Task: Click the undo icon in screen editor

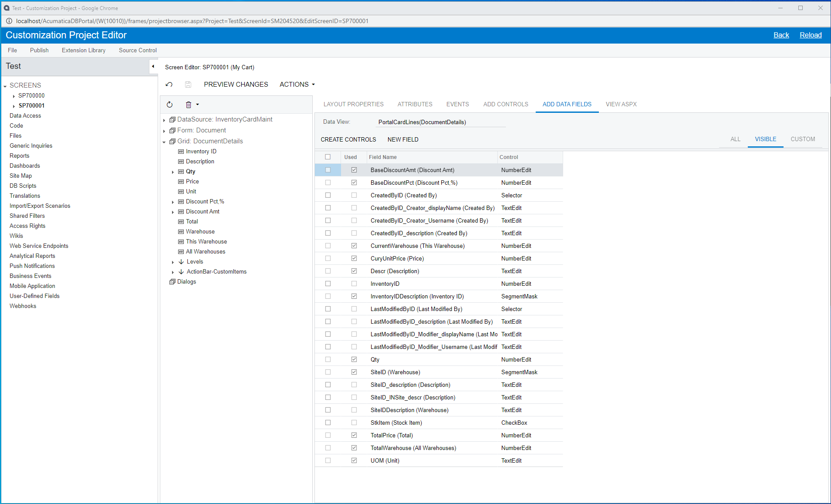Action: click(x=169, y=85)
